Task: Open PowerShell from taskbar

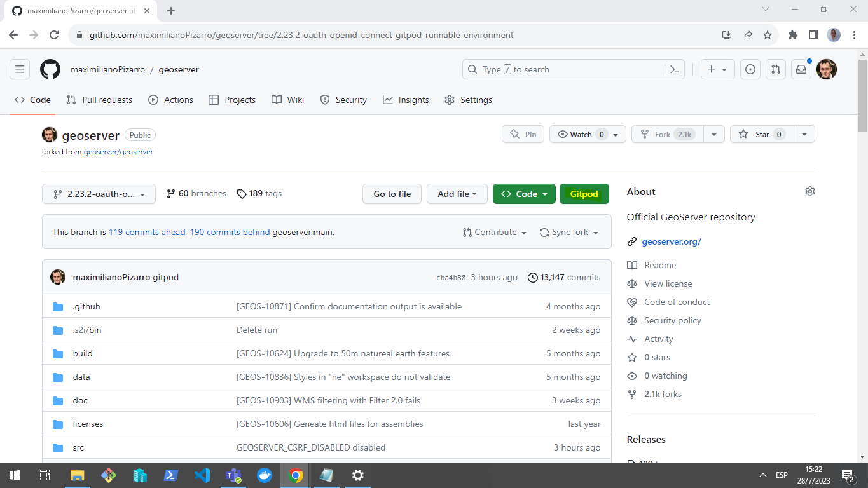Action: pyautogui.click(x=171, y=475)
